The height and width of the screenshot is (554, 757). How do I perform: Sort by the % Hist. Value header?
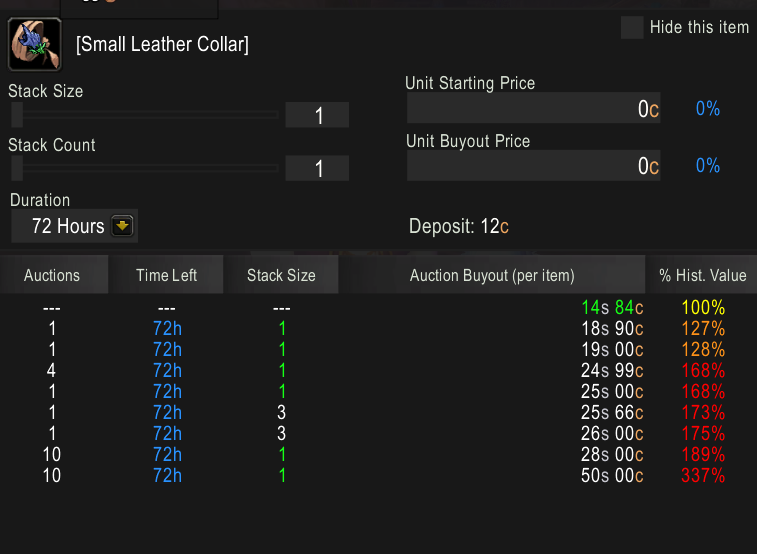pos(702,275)
